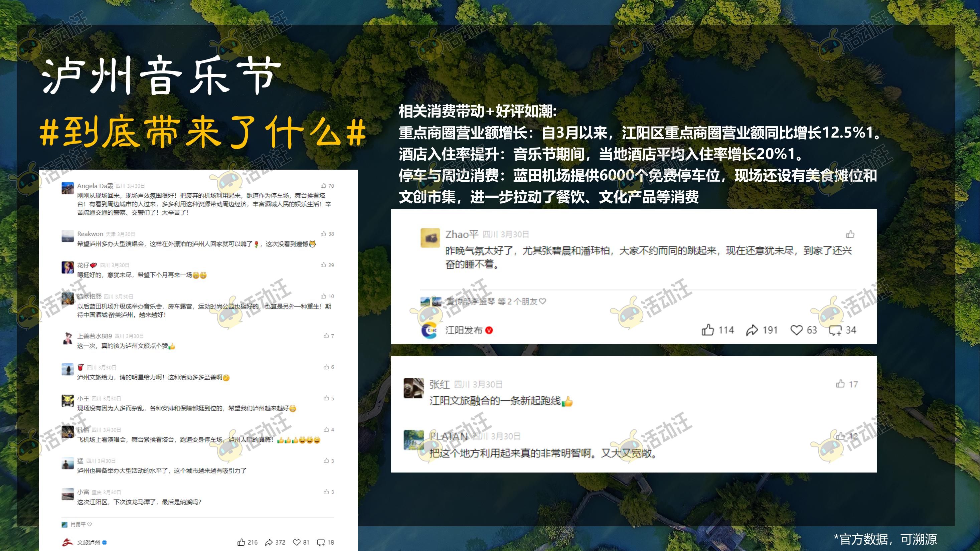Like Angela Da霞's comment with 70 likes

(323, 186)
